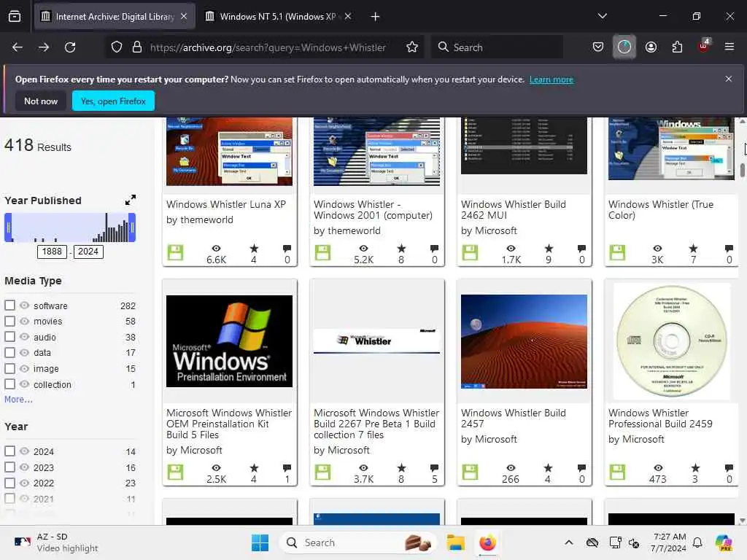Open Windows Whistler - Windows 2001 (computer) title
Viewport: 747px width, 560px height.
(x=373, y=209)
